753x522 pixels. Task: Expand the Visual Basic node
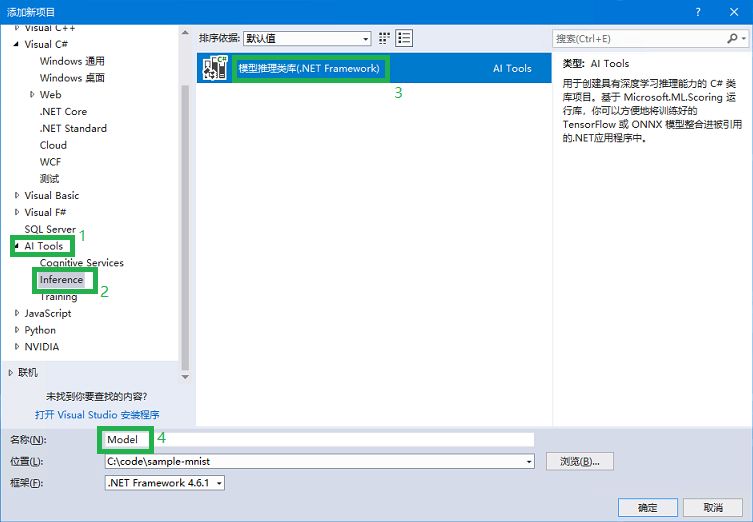[x=17, y=195]
